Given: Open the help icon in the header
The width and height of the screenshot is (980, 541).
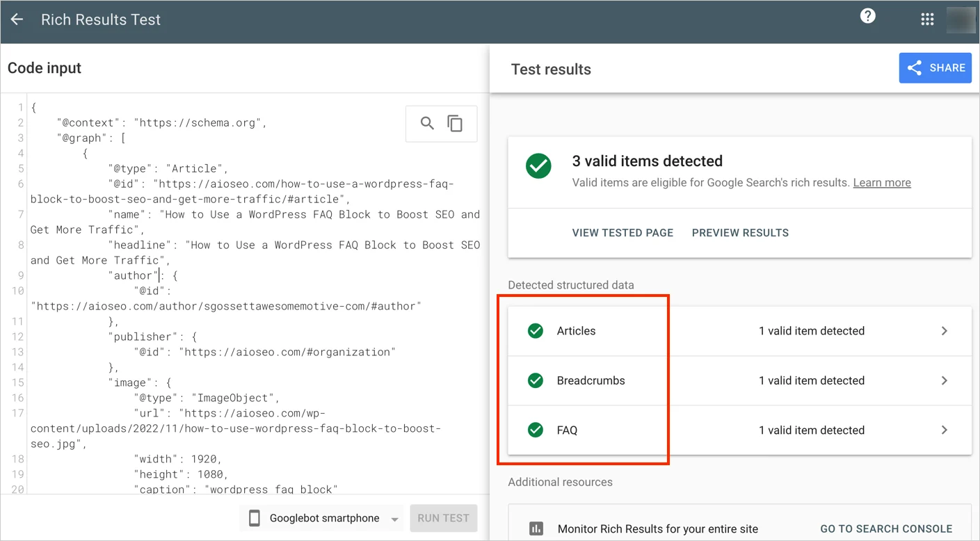Looking at the screenshot, I should click(867, 15).
